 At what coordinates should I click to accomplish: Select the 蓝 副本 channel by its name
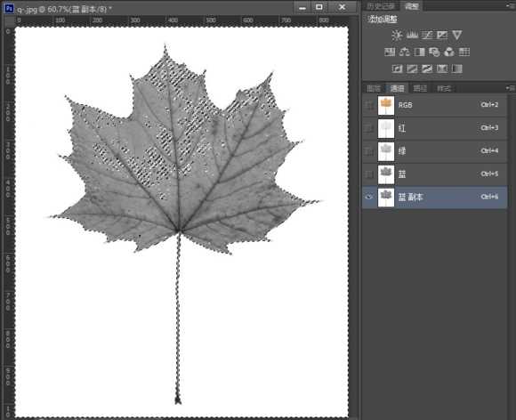coord(410,198)
